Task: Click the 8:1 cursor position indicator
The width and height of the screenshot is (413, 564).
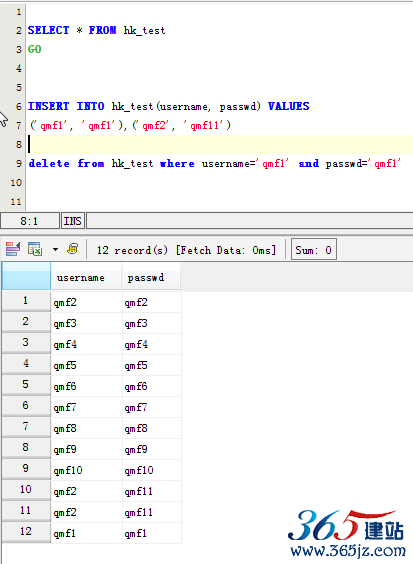Action: 30,221
